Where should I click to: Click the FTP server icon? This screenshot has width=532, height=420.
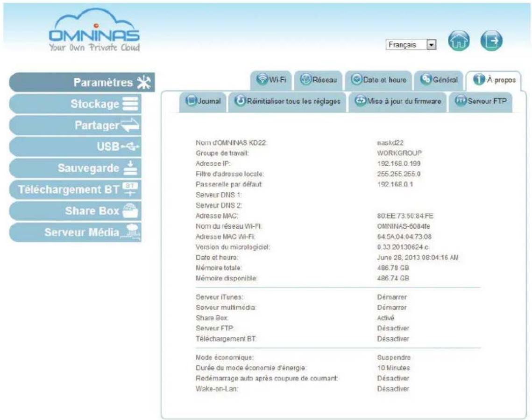click(461, 100)
